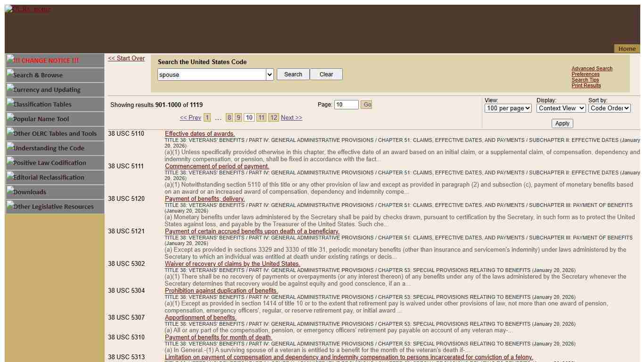Click the OLRC home logo image
Image resolution: width=644 pixels, height=362 pixels.
pos(28,9)
